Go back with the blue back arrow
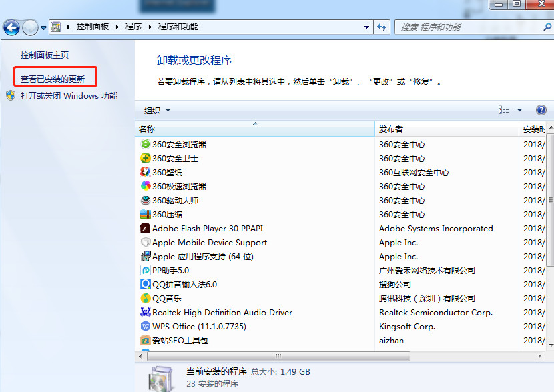 [x=11, y=27]
